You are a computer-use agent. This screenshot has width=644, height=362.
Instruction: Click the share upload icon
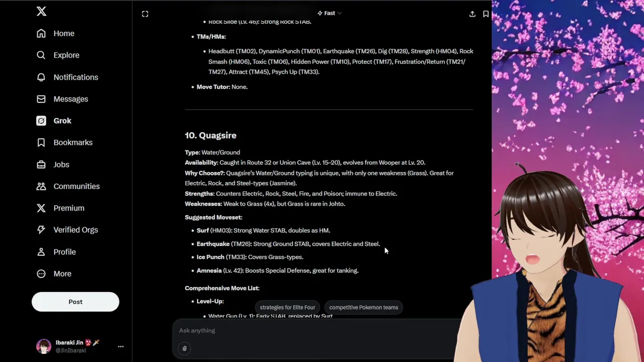472,14
